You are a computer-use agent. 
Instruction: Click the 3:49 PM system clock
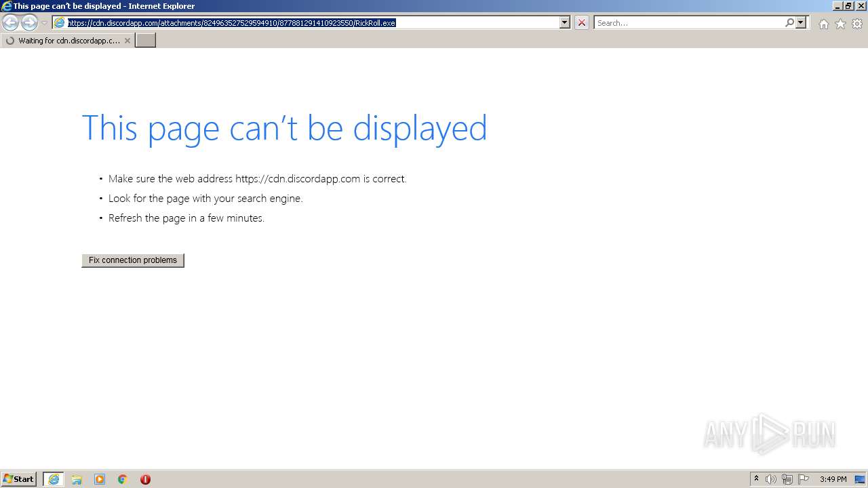pos(833,479)
